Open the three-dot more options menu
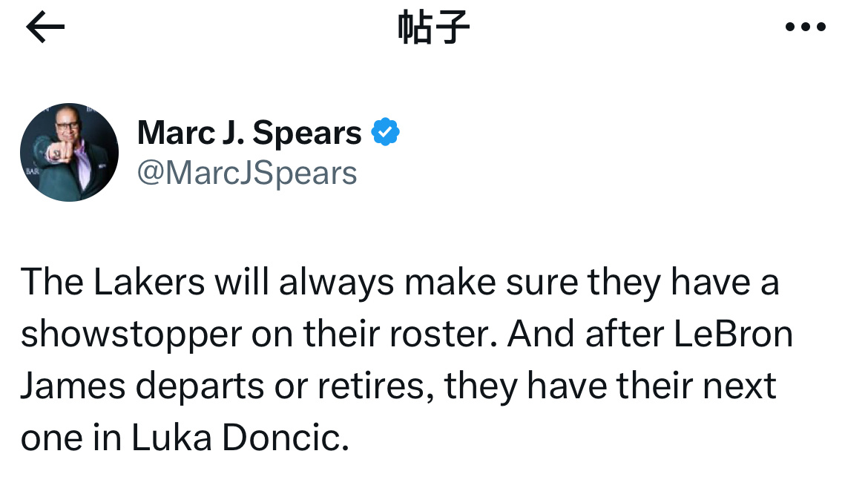 point(806,27)
